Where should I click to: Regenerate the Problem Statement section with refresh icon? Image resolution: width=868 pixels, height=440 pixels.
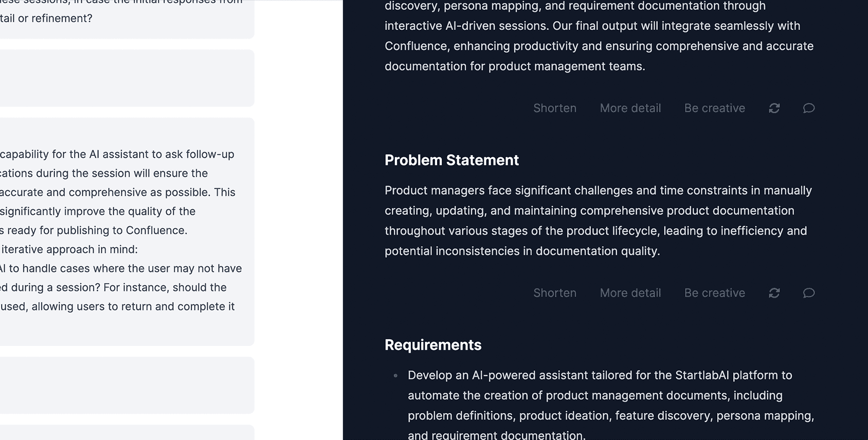774,293
